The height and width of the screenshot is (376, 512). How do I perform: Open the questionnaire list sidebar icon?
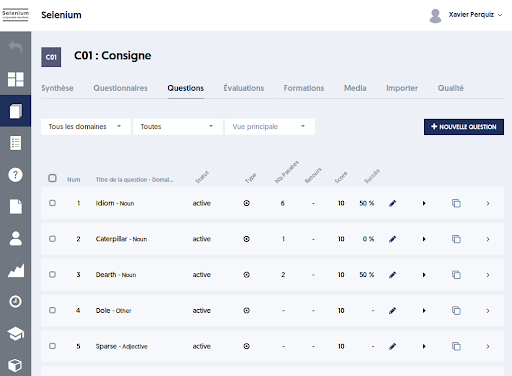tap(15, 143)
